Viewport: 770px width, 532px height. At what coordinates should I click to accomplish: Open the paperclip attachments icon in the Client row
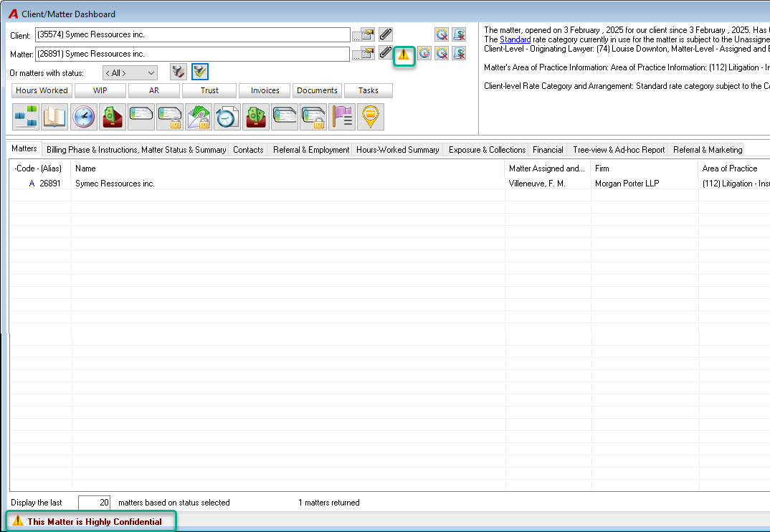386,34
